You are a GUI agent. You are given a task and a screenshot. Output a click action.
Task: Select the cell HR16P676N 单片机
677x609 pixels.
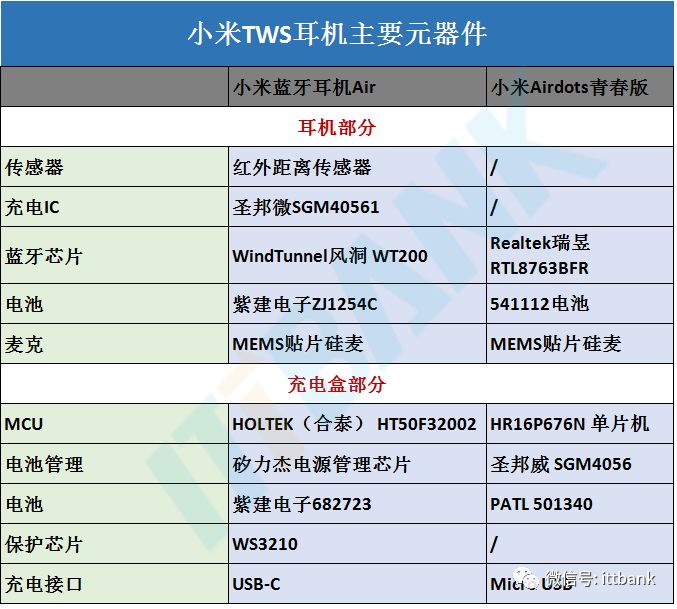(x=579, y=424)
